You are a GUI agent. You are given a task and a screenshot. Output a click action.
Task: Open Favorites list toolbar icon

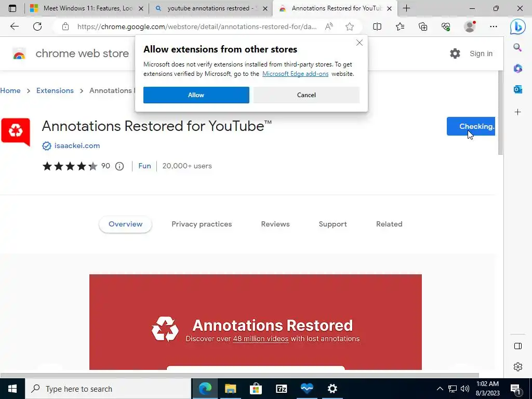(400, 26)
